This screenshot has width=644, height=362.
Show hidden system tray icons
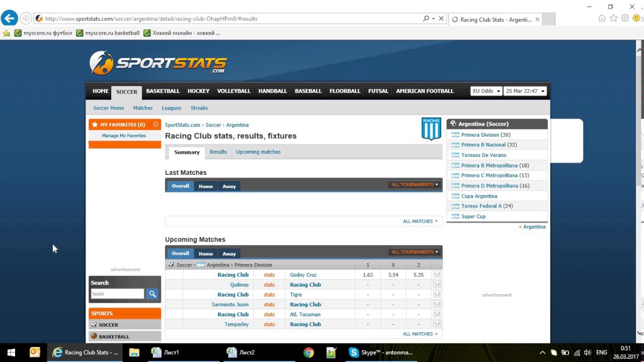[542, 352]
